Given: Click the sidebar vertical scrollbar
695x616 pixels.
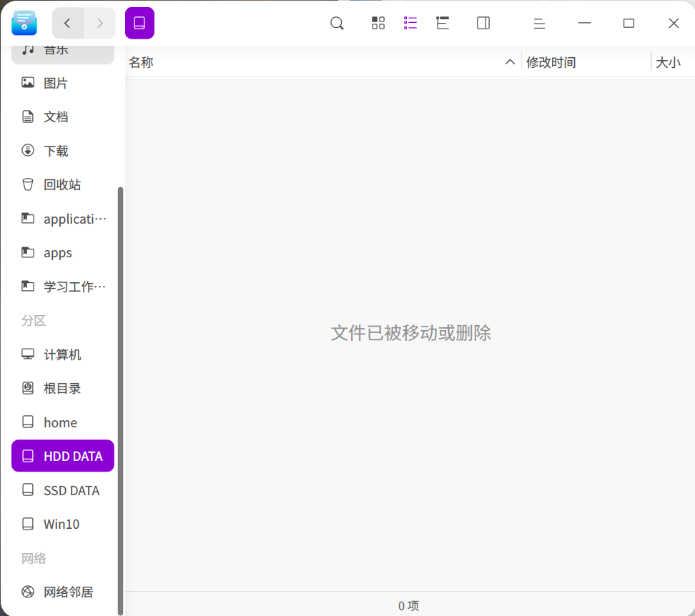Looking at the screenshot, I should 120,401.
